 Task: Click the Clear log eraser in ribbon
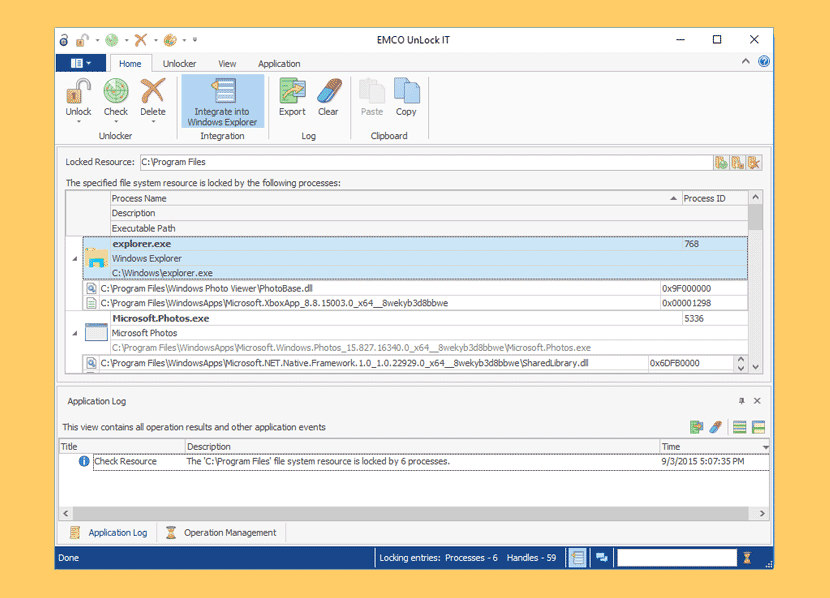click(328, 97)
